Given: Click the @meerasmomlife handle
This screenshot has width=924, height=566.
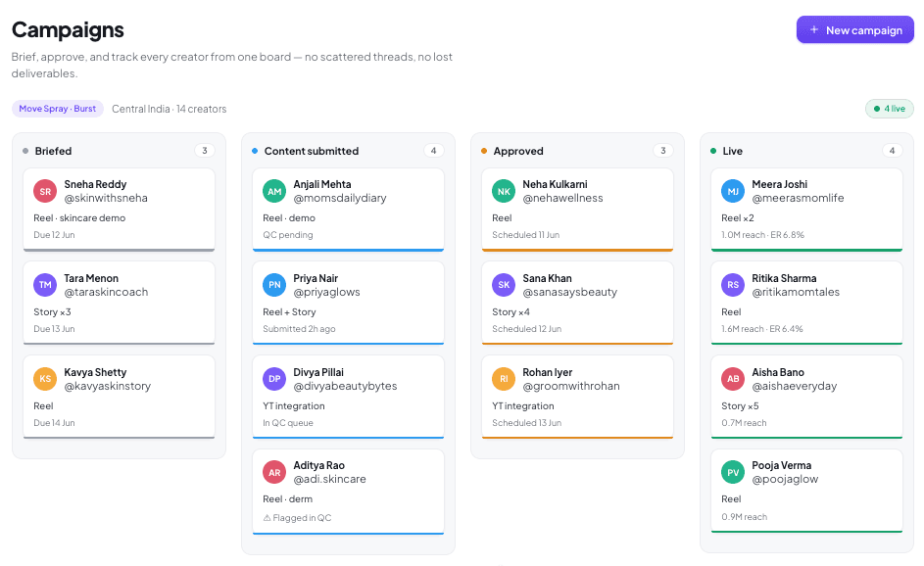Looking at the screenshot, I should coord(798,198).
